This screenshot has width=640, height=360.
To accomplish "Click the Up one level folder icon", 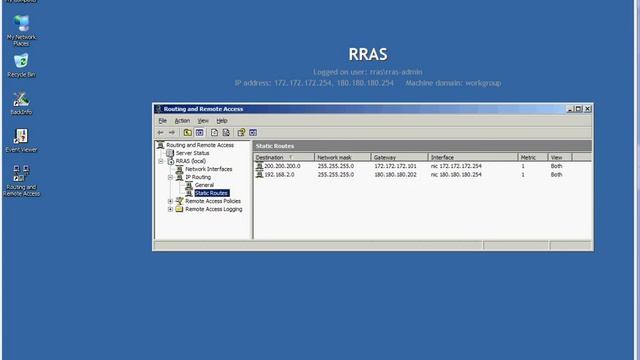I will [x=187, y=133].
